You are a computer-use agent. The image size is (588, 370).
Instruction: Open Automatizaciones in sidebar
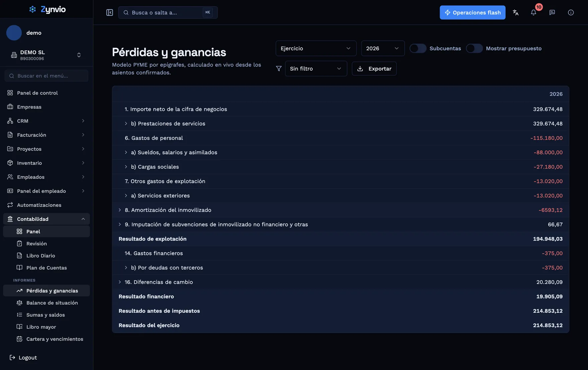coord(46,205)
